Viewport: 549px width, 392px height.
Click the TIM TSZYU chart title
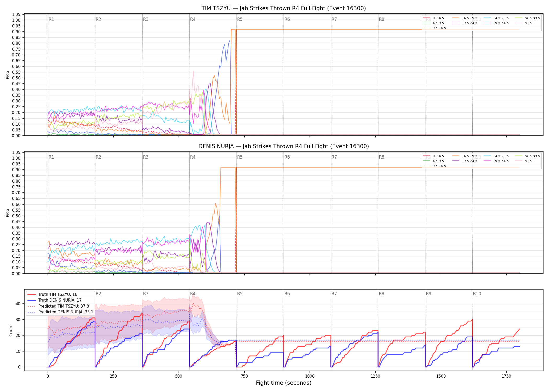pyautogui.click(x=283, y=8)
